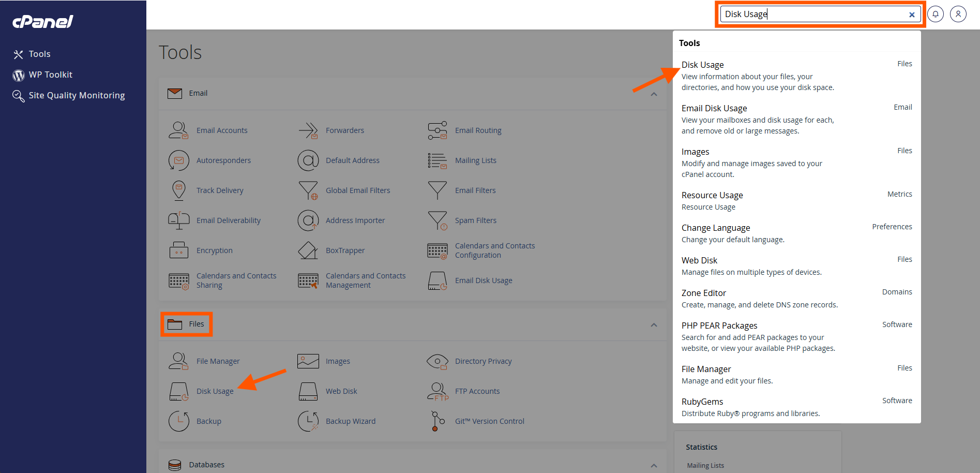Viewport: 980px width, 473px height.
Task: Open the user account icon menu
Action: tap(958, 14)
